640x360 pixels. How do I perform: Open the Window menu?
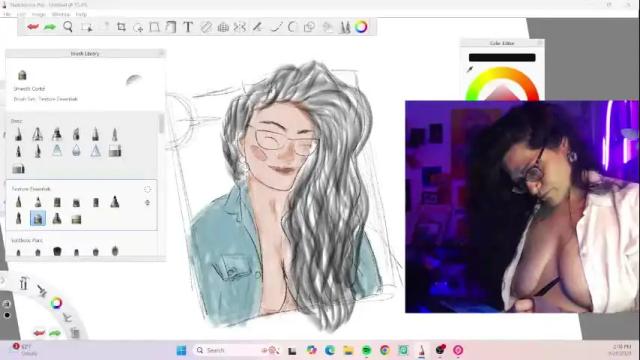[61, 14]
